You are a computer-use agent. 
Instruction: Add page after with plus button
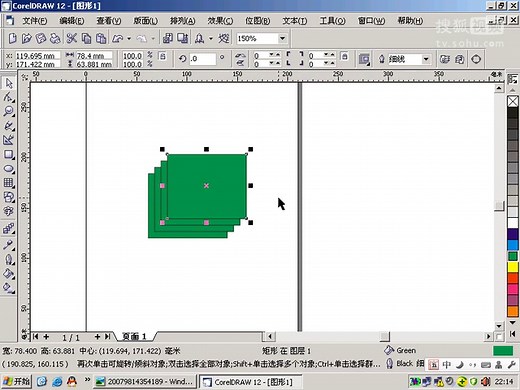[x=97, y=337]
